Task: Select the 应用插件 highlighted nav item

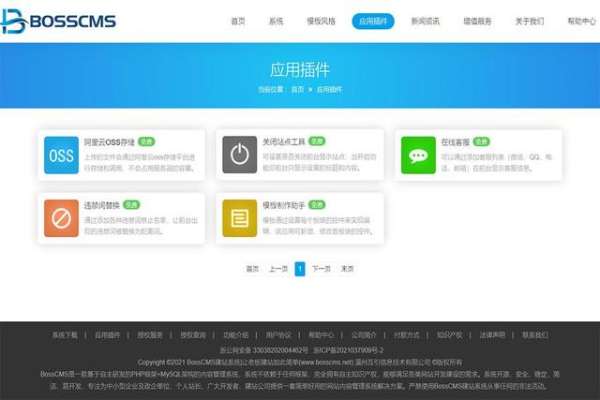Action: [x=373, y=21]
